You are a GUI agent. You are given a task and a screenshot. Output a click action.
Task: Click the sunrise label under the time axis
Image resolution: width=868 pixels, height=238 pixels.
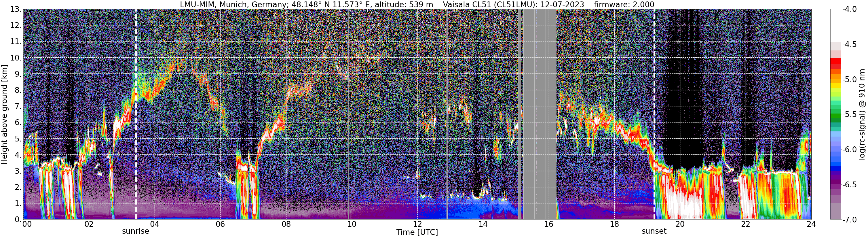pyautogui.click(x=136, y=231)
